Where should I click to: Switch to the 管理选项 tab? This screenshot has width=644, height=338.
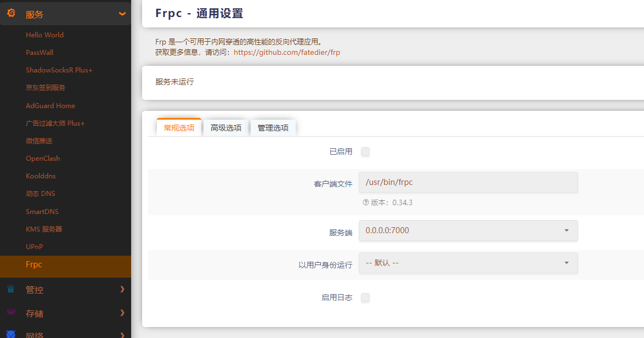click(273, 126)
